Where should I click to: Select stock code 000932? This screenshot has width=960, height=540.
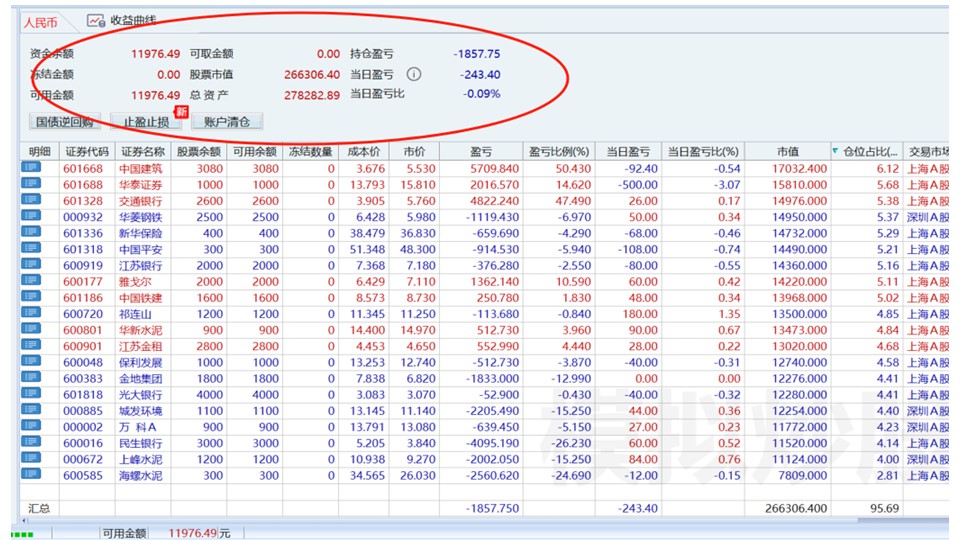pyautogui.click(x=83, y=217)
